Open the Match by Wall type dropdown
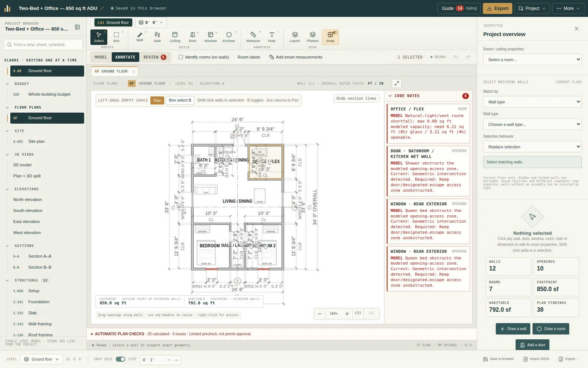This screenshot has height=368, width=588. (532, 102)
